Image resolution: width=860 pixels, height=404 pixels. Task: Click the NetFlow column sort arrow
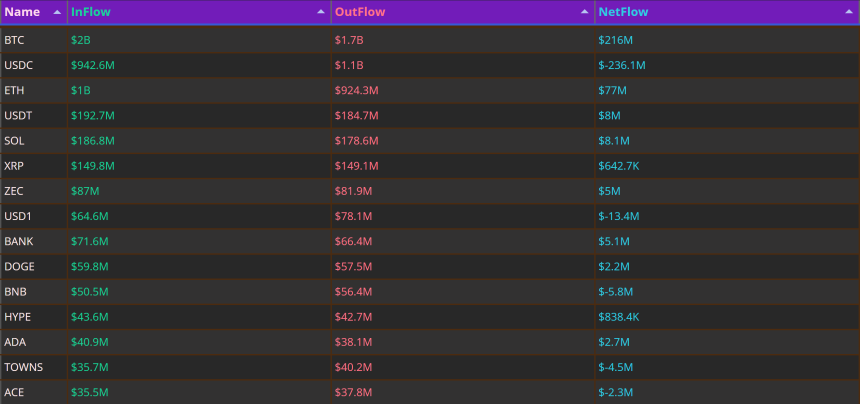pyautogui.click(x=848, y=12)
